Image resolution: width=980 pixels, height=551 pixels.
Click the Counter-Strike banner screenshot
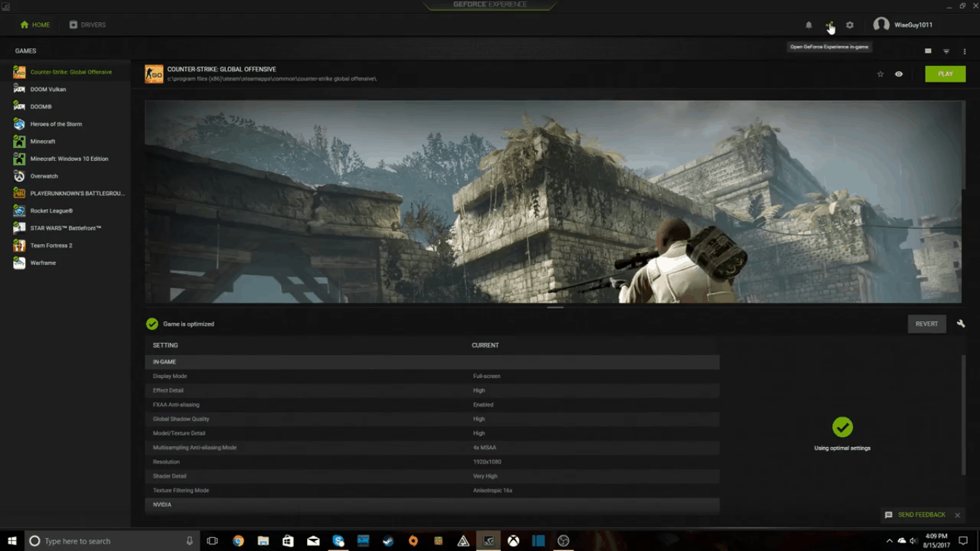pyautogui.click(x=553, y=202)
